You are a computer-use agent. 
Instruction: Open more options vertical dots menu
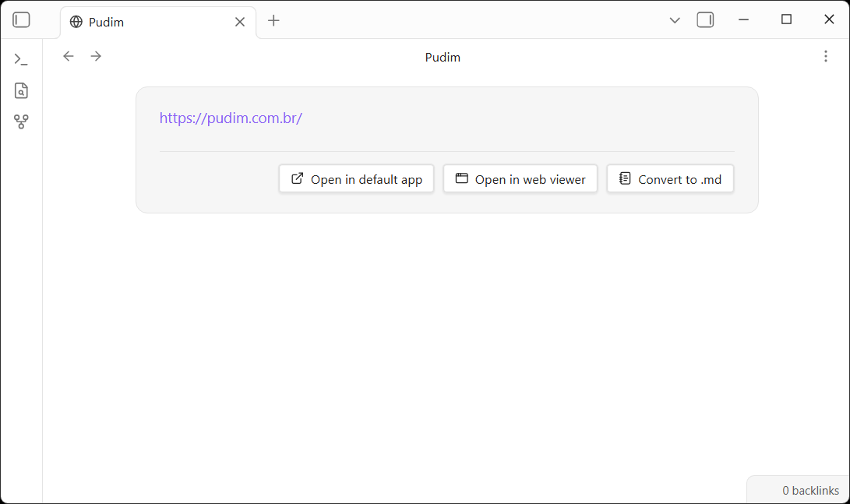826,56
